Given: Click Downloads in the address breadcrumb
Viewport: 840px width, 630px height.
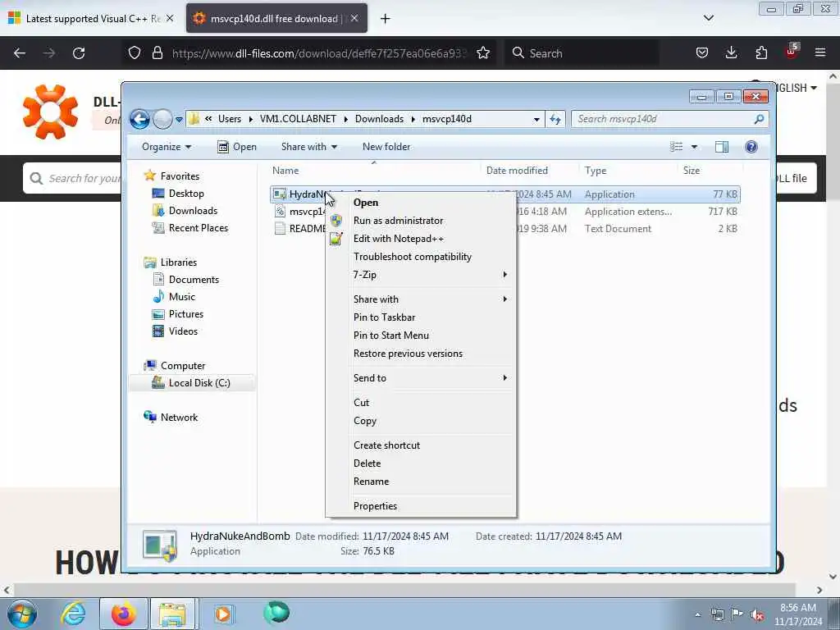Looking at the screenshot, I should click(379, 119).
